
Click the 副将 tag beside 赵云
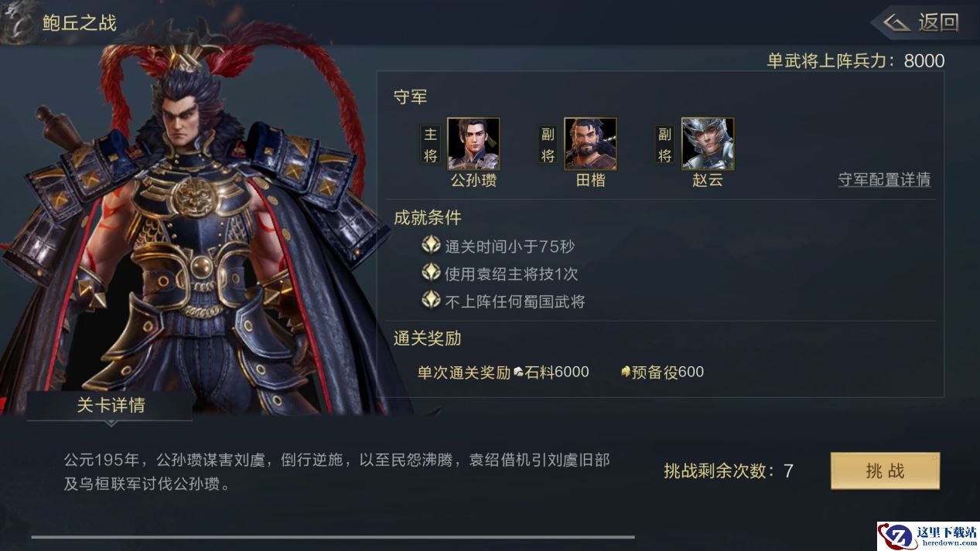coord(665,145)
